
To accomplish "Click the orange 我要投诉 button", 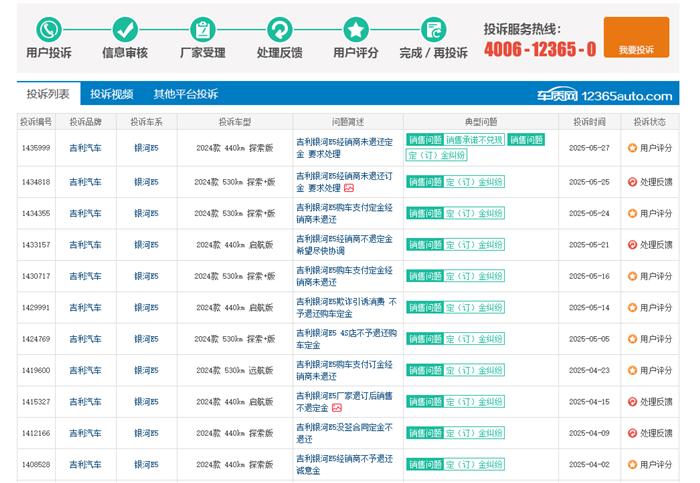I will coord(636,37).
